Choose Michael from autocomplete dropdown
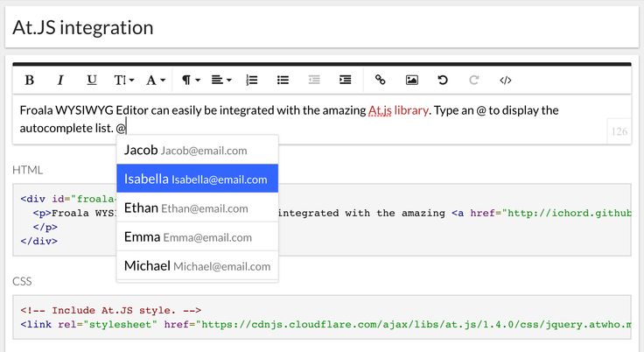The image size is (644, 352). 197,265
